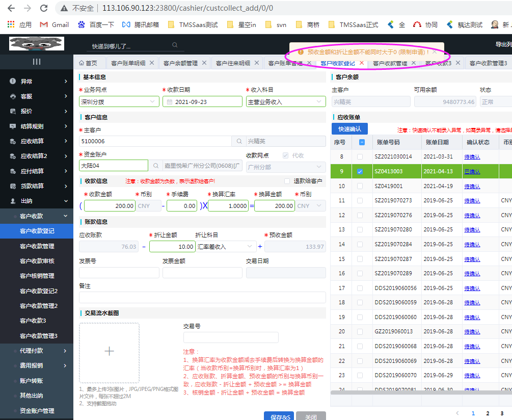The height and width of the screenshot is (420, 512).
Task: Switch to the 客户收款管理3 tab
Action: coord(488,63)
